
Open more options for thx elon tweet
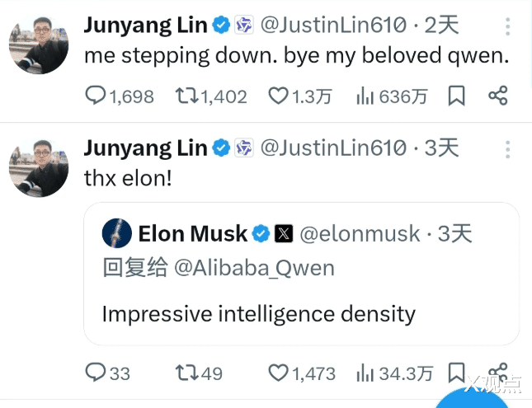pos(508,149)
